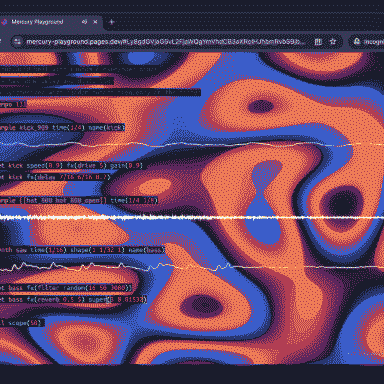
Task: Click the mercury-playground.pages.dev address bar
Action: 165,42
